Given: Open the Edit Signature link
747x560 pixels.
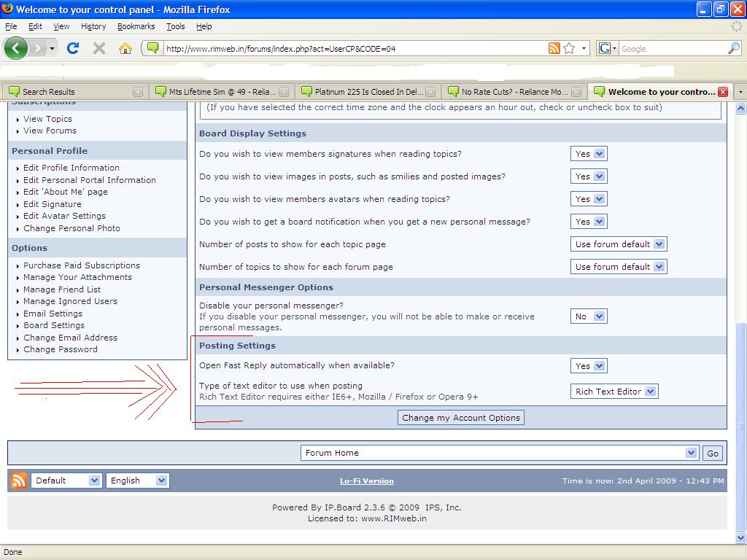Looking at the screenshot, I should (x=52, y=204).
